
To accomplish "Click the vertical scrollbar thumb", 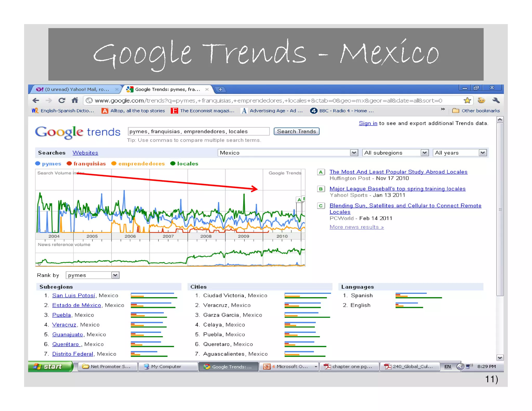I will point(500,209).
